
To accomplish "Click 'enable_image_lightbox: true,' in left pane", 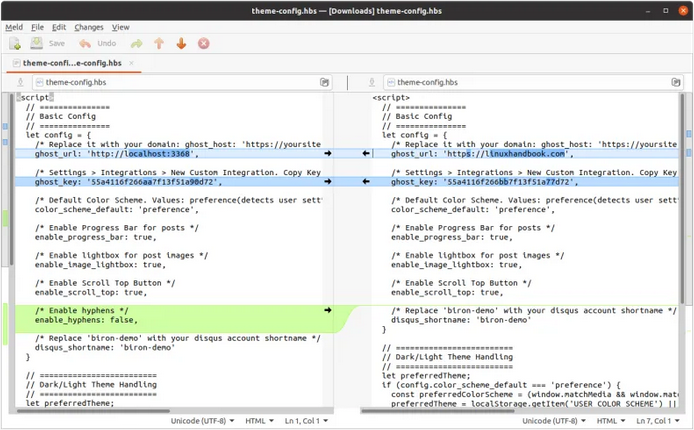I will tap(100, 265).
